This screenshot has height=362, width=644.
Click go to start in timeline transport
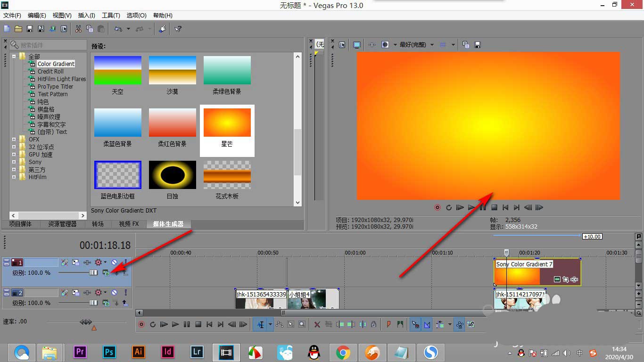(209, 324)
